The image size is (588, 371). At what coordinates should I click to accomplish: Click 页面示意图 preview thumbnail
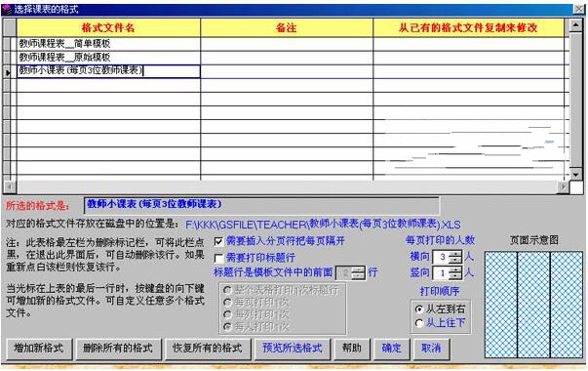point(534,305)
